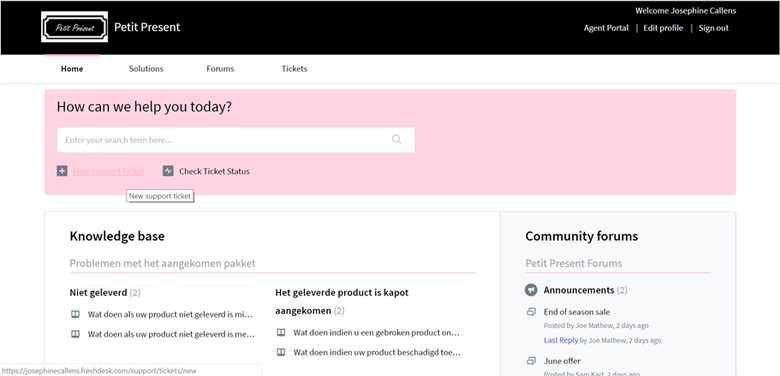Viewport: 780px width, 376px height.
Task: Click book icon of first Niet geleverd article
Action: [x=75, y=314]
